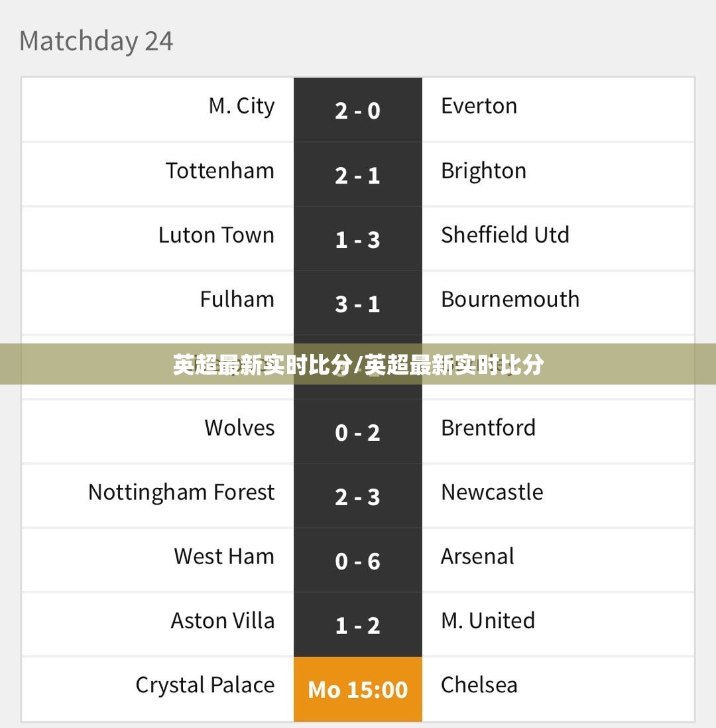The width and height of the screenshot is (716, 728).
Task: Open Wolves vs Brentford 0 - 2 score
Action: click(x=357, y=433)
